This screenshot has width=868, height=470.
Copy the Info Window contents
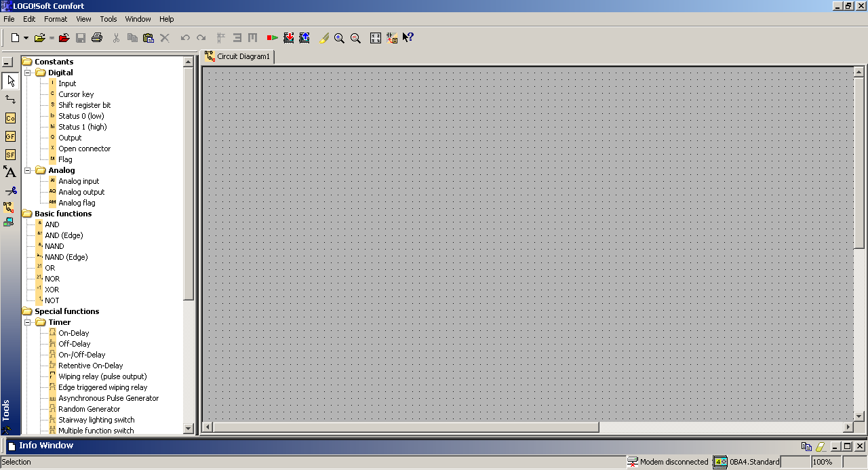coord(806,446)
